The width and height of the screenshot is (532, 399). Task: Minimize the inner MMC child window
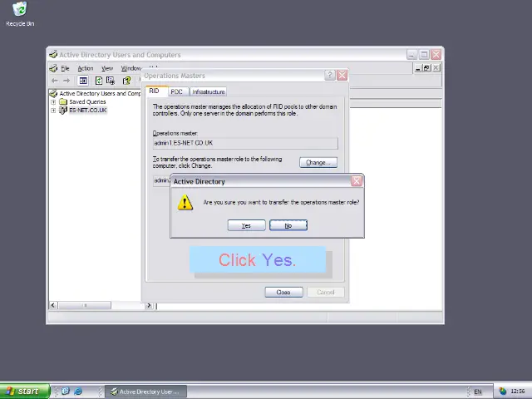click(x=418, y=68)
